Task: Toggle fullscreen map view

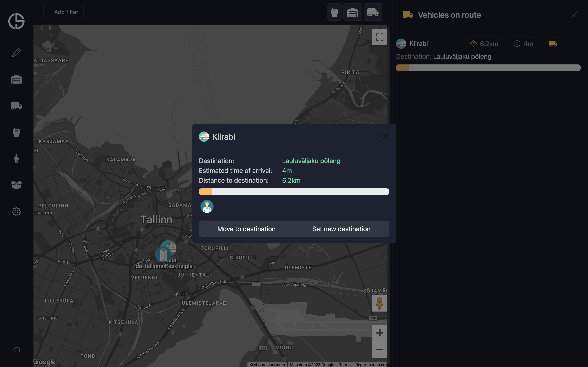Action: (379, 37)
